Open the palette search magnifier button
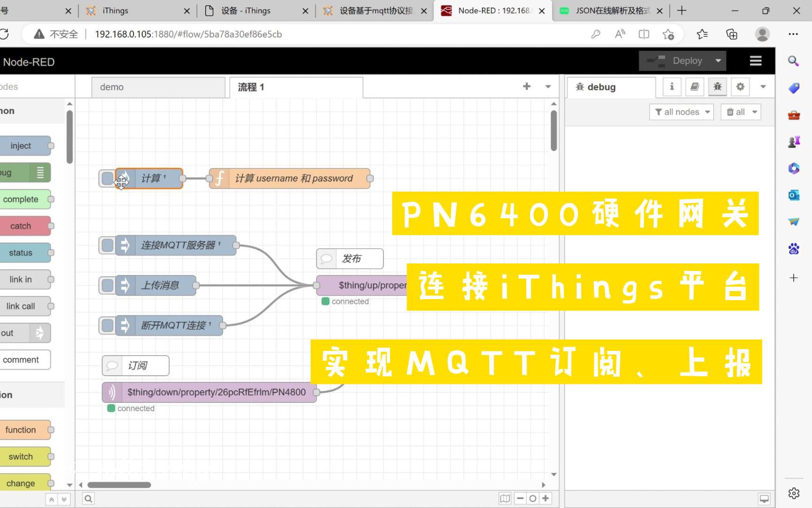 88,499
